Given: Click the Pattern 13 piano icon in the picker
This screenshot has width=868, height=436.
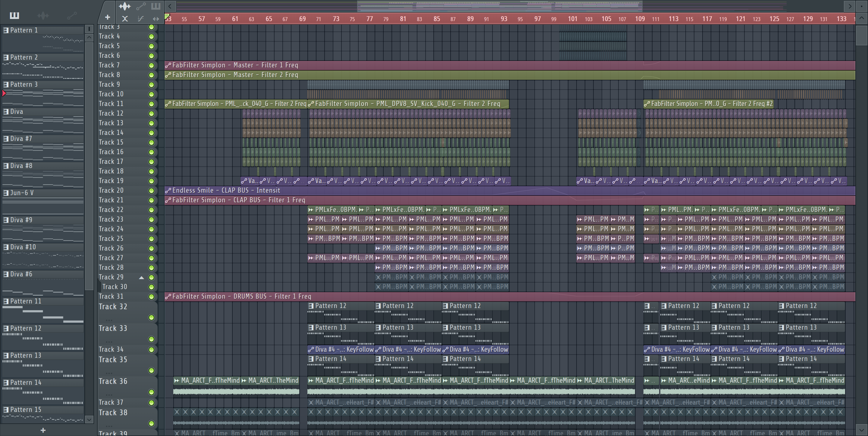Looking at the screenshot, I should (x=6, y=356).
